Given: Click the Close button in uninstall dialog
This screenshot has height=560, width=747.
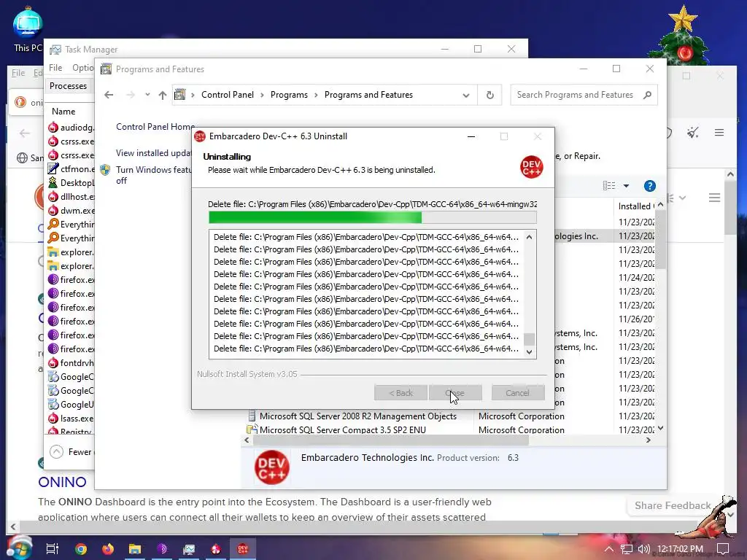Looking at the screenshot, I should click(455, 393).
